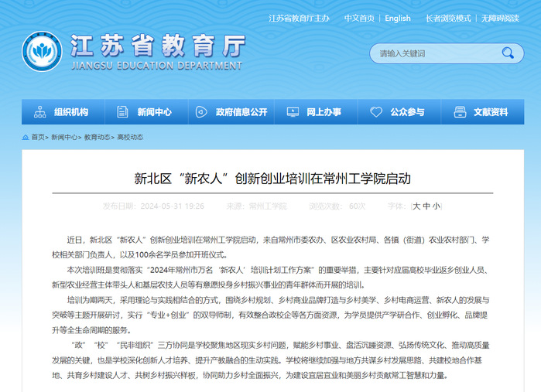
Task: Open 高校动态 breadcrumb link
Action: click(130, 137)
